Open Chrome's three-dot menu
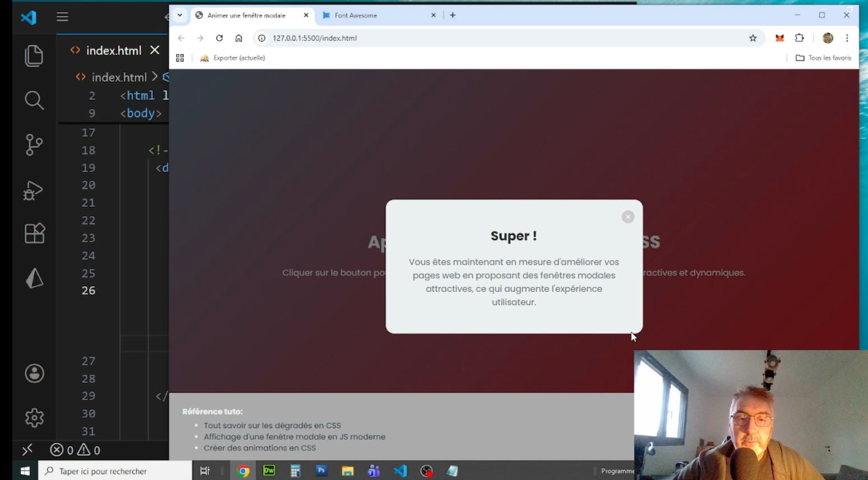Image resolution: width=868 pixels, height=480 pixels. (847, 38)
